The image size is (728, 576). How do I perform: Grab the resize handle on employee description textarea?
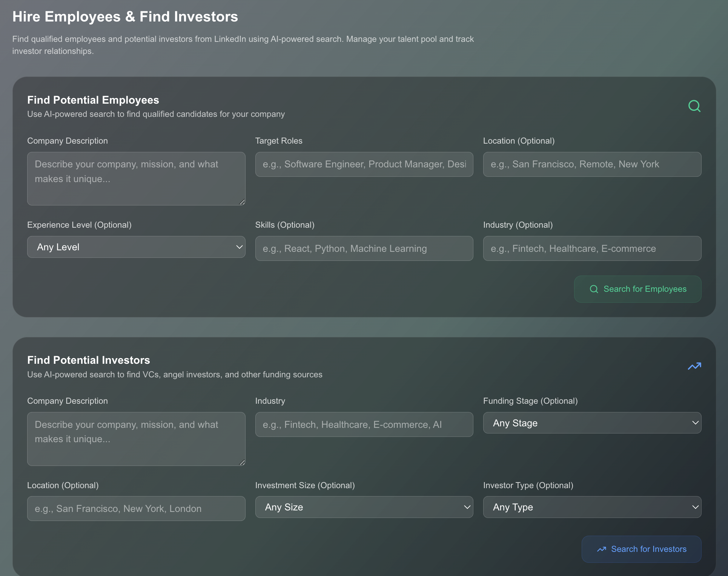[x=242, y=202]
